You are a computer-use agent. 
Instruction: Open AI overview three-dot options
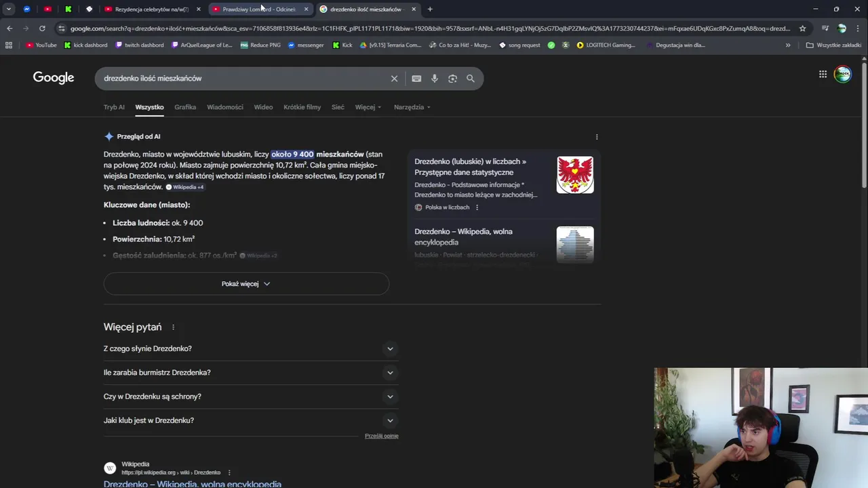pos(597,137)
